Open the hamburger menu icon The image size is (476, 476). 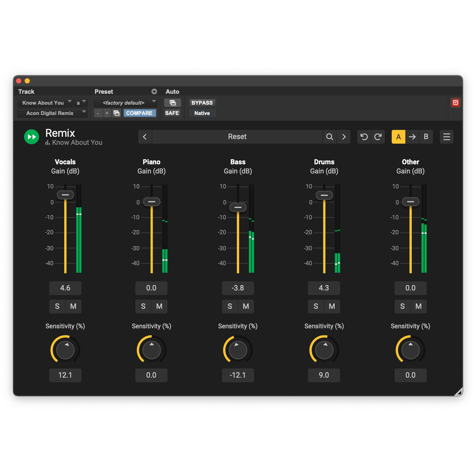coord(446,137)
